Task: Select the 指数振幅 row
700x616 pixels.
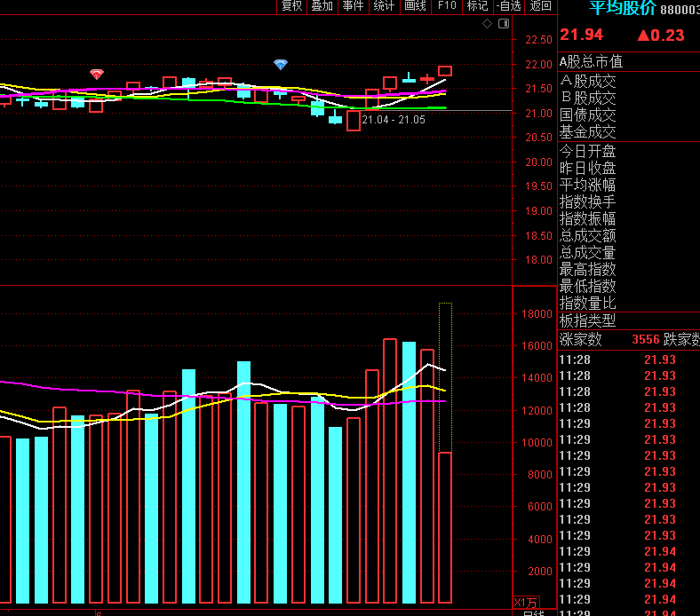Action: (629, 219)
